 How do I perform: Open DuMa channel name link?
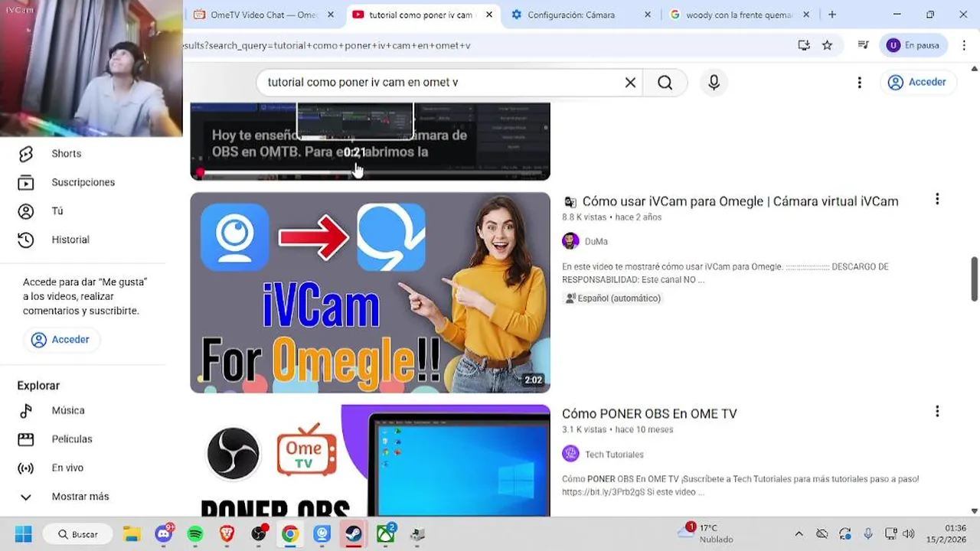[x=596, y=242]
